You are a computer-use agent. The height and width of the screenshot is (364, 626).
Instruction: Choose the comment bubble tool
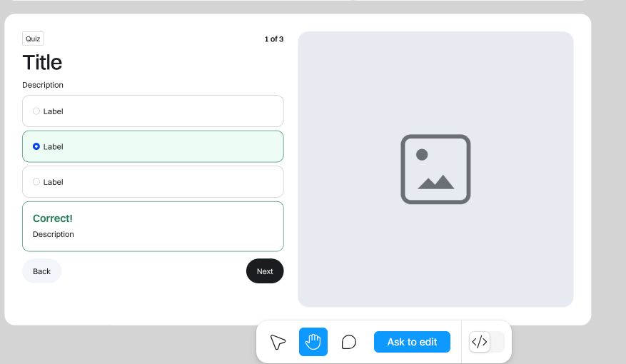point(348,342)
